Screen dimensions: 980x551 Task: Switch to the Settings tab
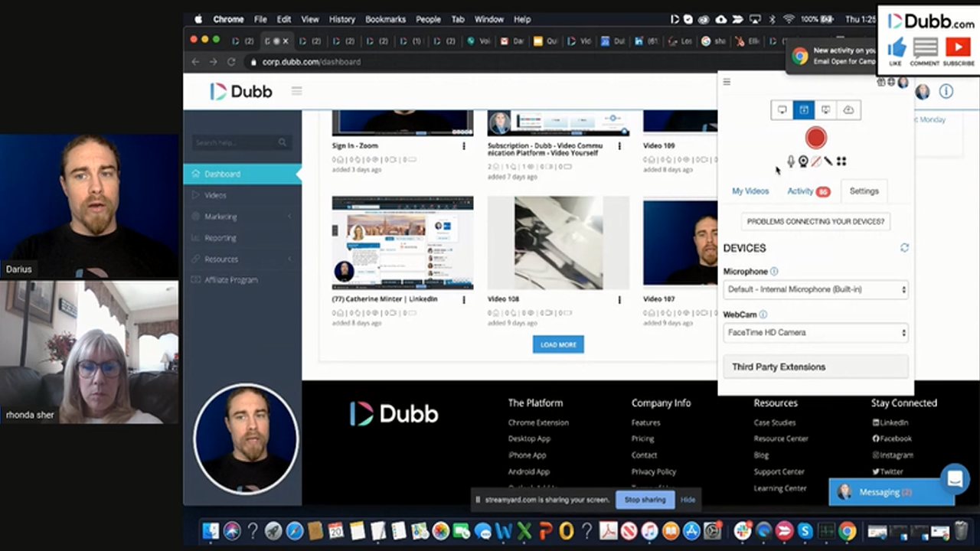864,191
